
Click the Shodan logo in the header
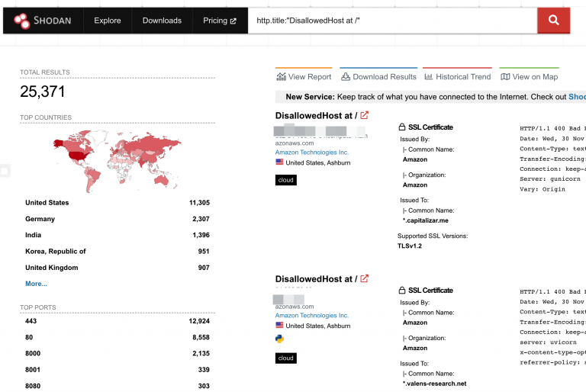click(x=42, y=21)
